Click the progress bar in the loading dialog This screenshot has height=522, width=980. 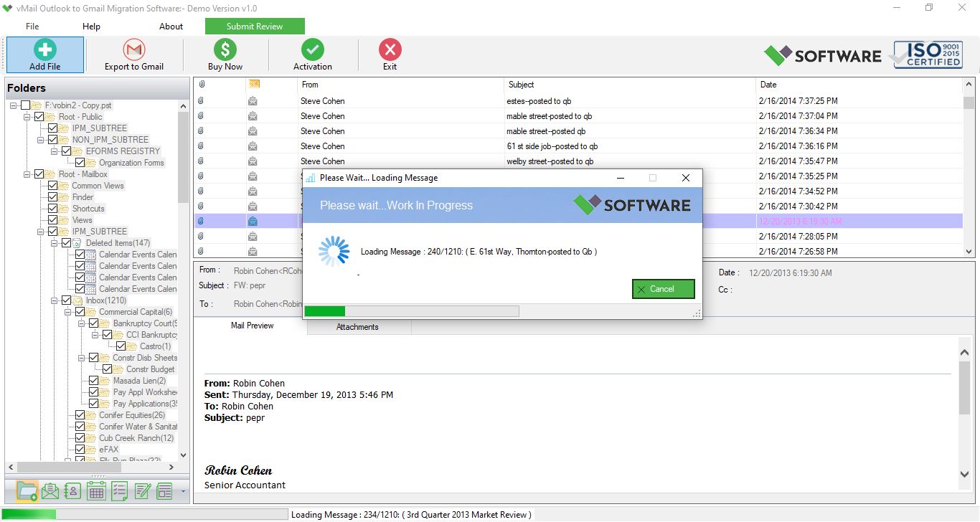pos(411,311)
